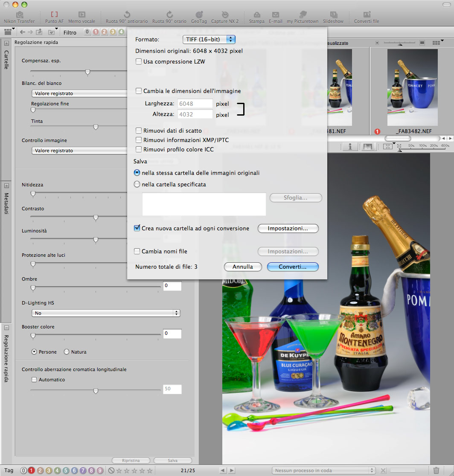Select nella cartella specificata radio button
Screen dimensions: 454x476
[137, 184]
